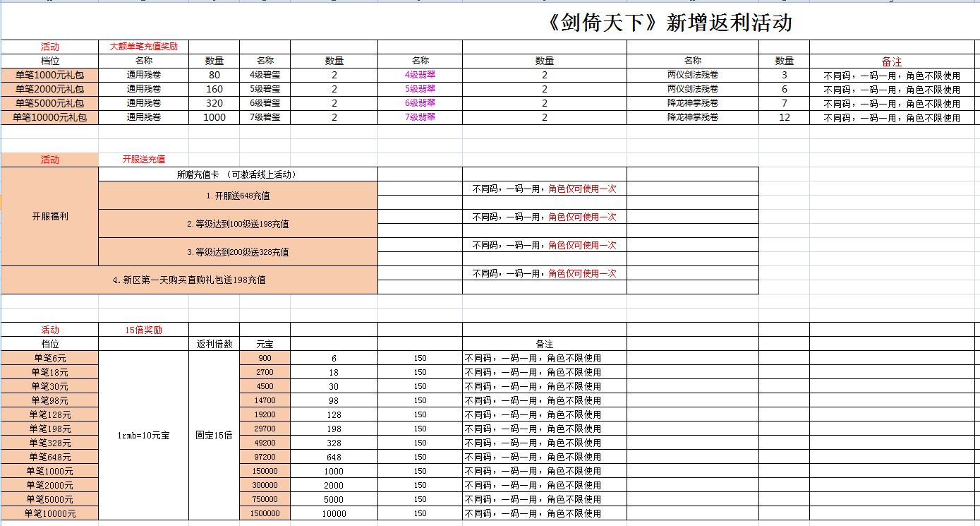Select the red 开服送充值 cell
The height and width of the screenshot is (526, 980).
[x=143, y=160]
